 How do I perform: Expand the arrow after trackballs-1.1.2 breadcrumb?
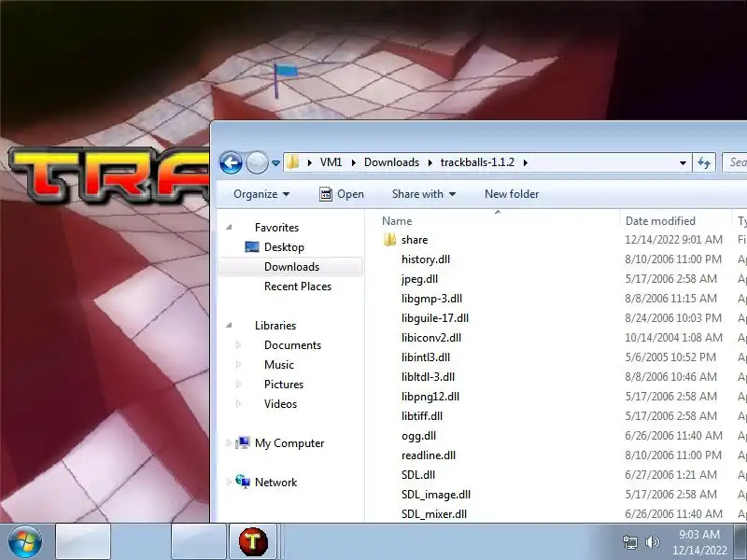(x=526, y=162)
